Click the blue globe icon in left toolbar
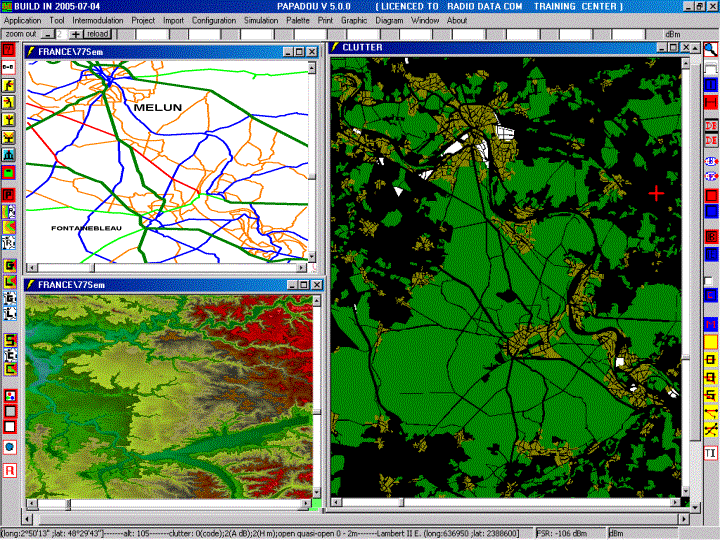 9,446
